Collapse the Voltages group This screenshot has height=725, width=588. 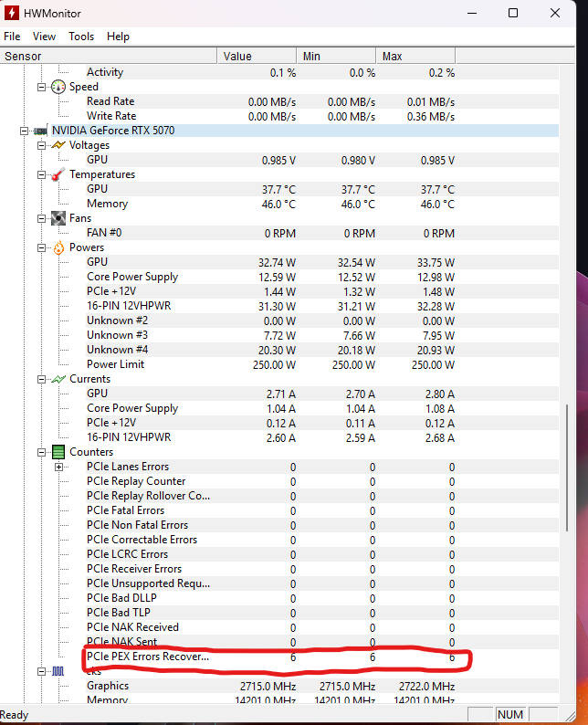[42, 146]
